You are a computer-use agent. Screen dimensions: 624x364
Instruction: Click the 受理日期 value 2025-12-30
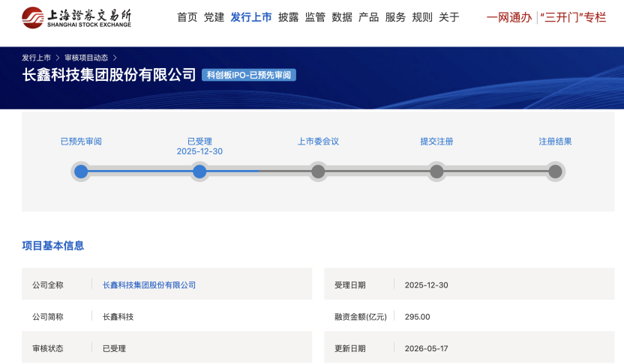(426, 285)
